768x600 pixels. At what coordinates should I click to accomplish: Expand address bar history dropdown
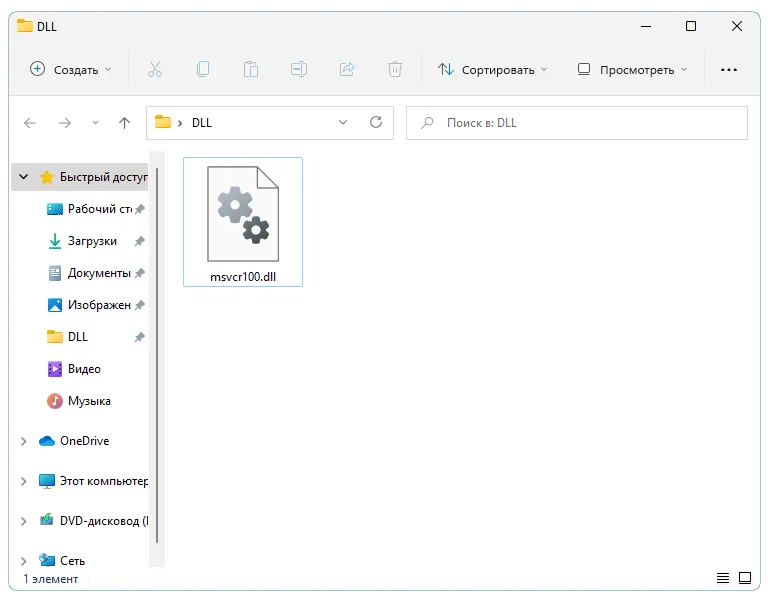click(343, 122)
